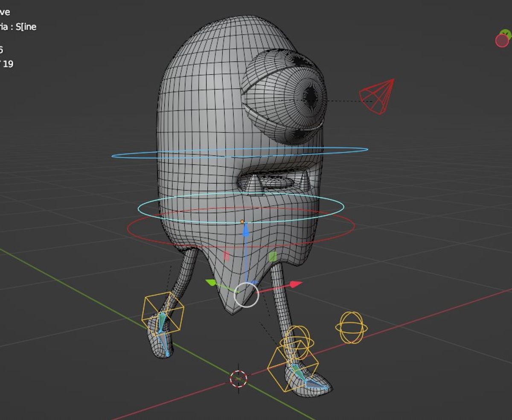512x420 pixels.
Task: Select the red cone eye-target control
Action: point(377,96)
